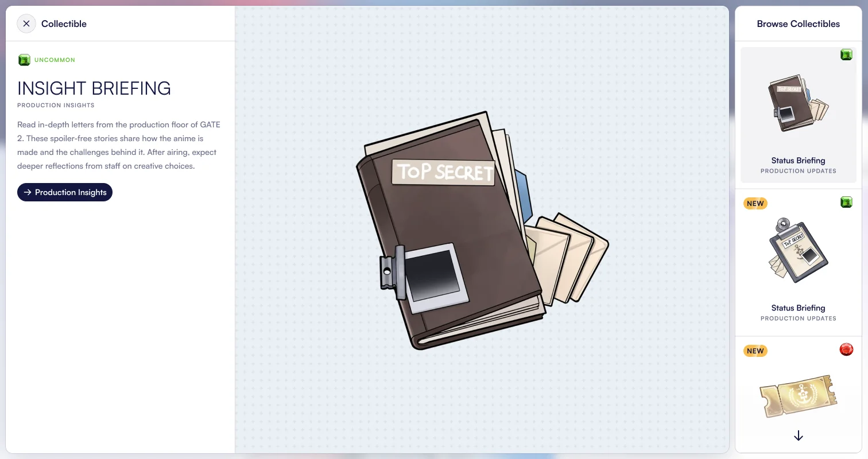Click the green gem on the folder card
This screenshot has width=868, height=459.
click(x=846, y=55)
